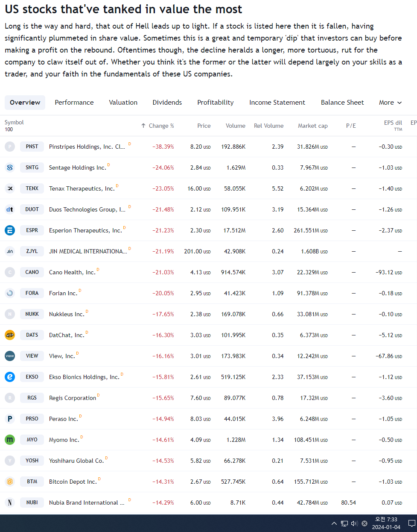Screen dimensions: 417x532
Task: Open Forian Inc. company name link
Action: [x=63, y=293]
